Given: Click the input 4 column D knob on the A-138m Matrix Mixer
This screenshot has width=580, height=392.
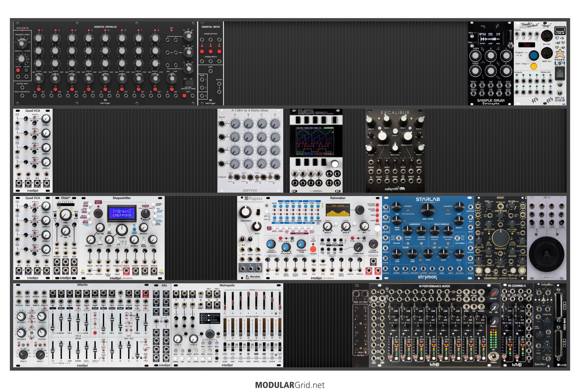Looking at the screenshot, I should click(275, 163).
